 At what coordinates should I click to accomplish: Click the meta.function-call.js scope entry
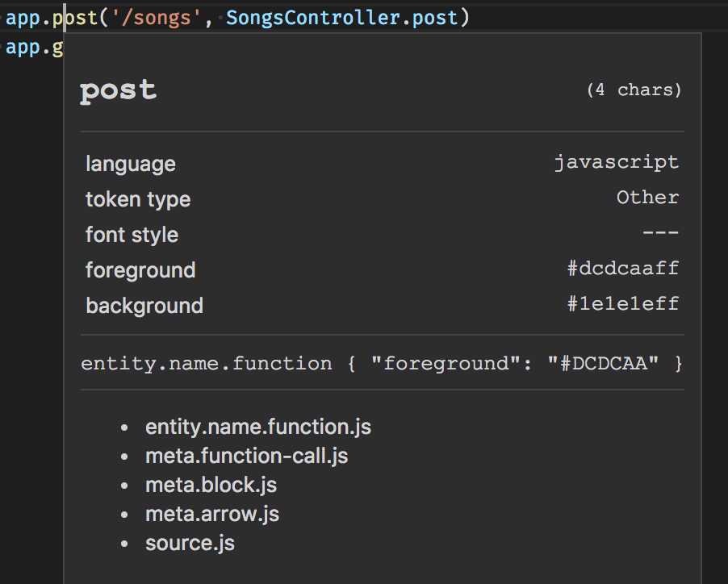pos(247,456)
